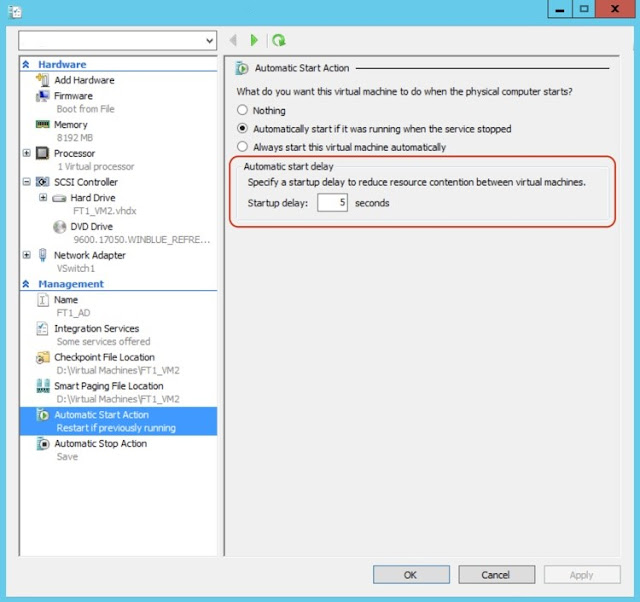
Task: Open Integration Services settings
Action: (x=97, y=329)
